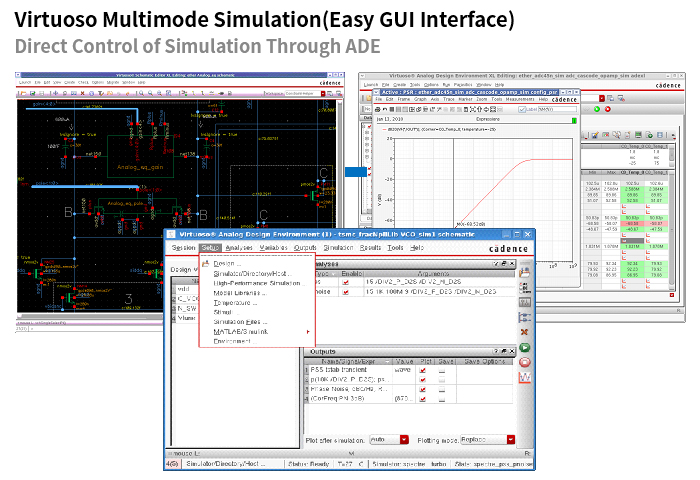Open the Analyses menu in front ADE window
The image size is (700, 480).
(x=239, y=248)
